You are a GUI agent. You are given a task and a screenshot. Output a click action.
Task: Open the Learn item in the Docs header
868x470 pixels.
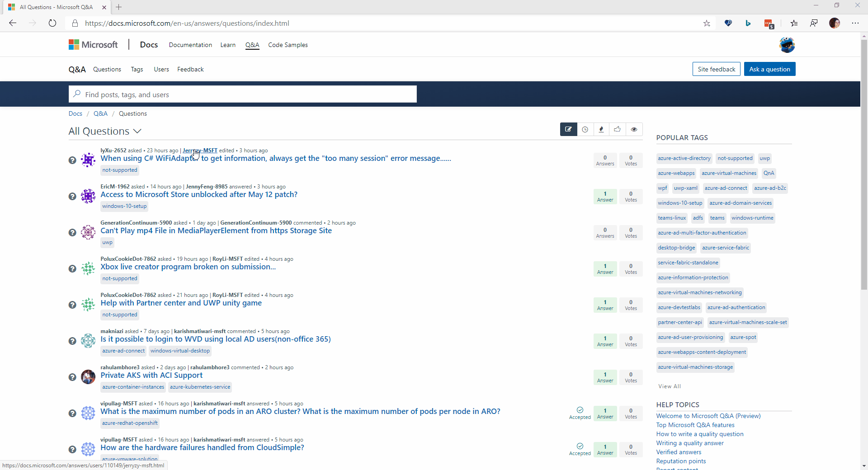click(228, 45)
